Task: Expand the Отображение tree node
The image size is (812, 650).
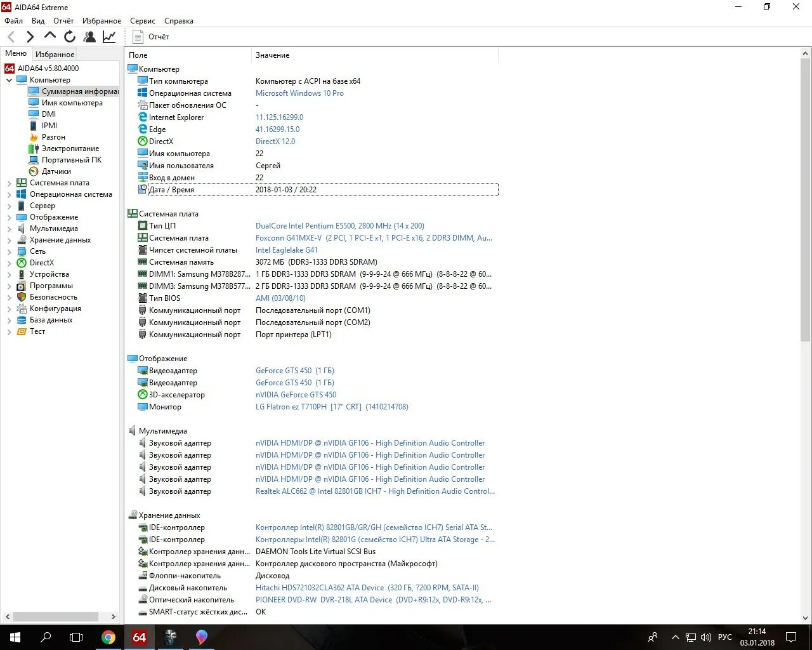Action: [9, 217]
